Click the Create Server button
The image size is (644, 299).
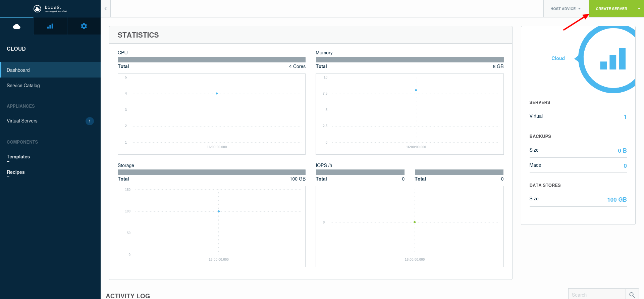[x=611, y=9]
